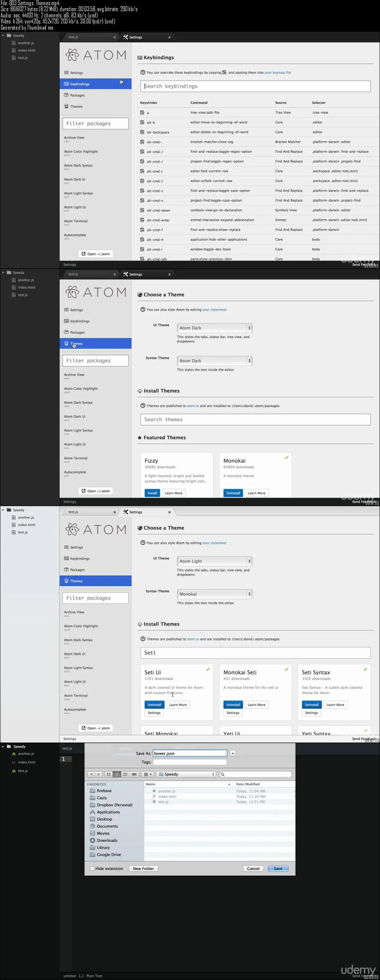Open the UI Theme dropdown showing Atom Light
Viewport: 380px width, 980px height.
pos(214,561)
